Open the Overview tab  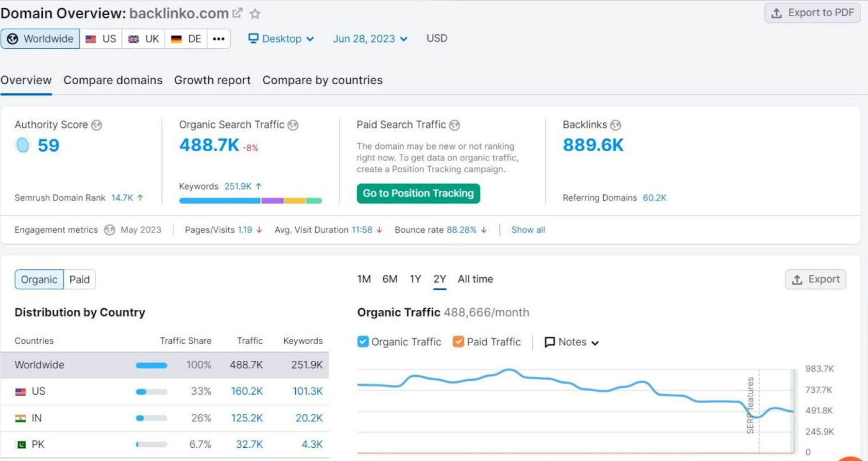pos(26,80)
